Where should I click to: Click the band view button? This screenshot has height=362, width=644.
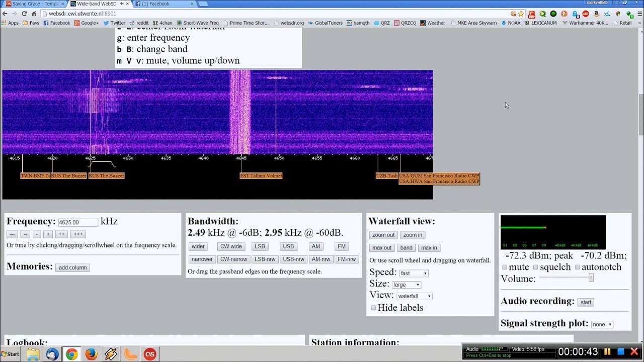pos(406,247)
